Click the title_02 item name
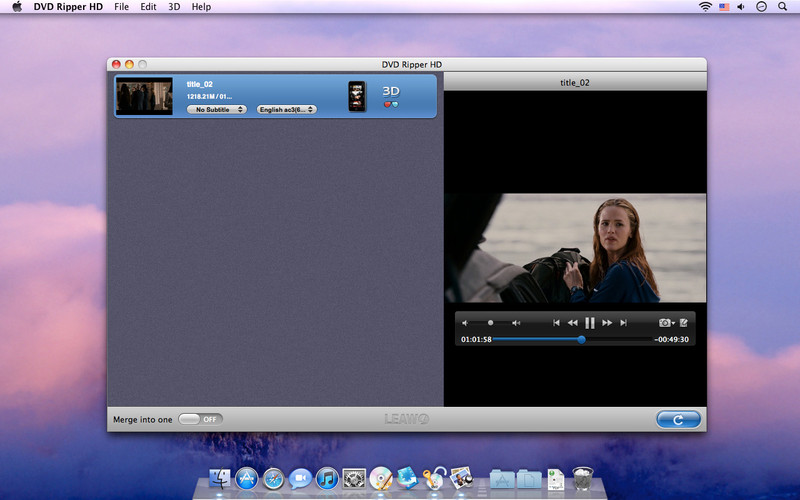Viewport: 800px width, 500px height. tap(199, 84)
